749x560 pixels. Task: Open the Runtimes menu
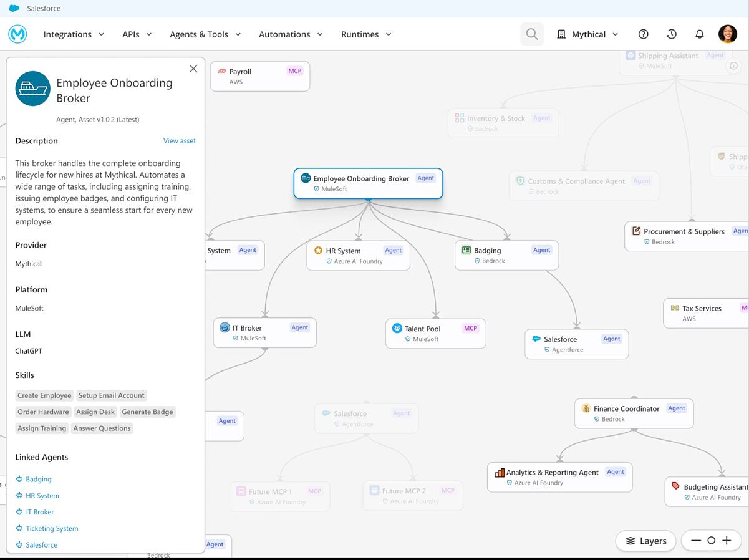pyautogui.click(x=366, y=34)
